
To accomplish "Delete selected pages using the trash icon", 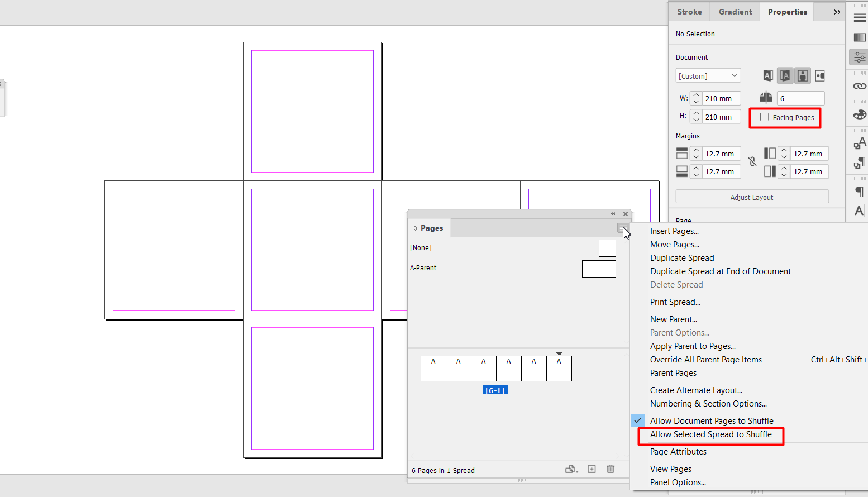I will coord(611,469).
